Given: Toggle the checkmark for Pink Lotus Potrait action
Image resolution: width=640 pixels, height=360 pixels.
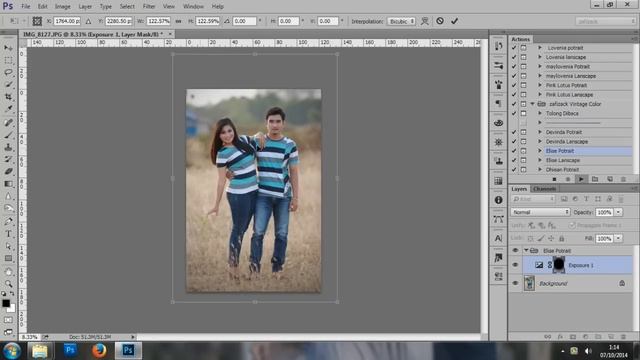Looking at the screenshot, I should [514, 85].
